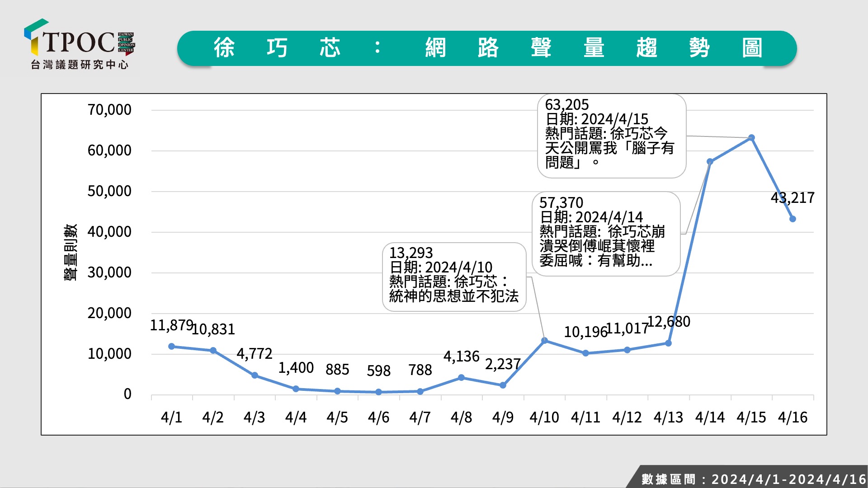This screenshot has width=868, height=488.
Task: Click the 70,000 y-axis label
Action: 109,110
